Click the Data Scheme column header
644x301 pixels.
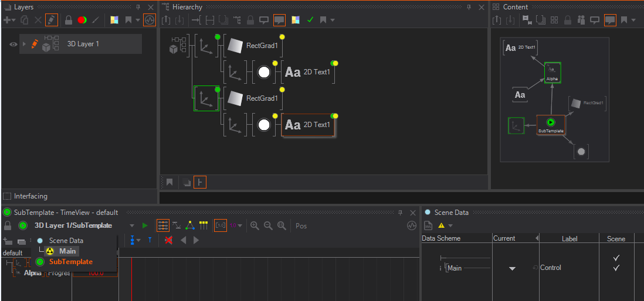click(441, 238)
